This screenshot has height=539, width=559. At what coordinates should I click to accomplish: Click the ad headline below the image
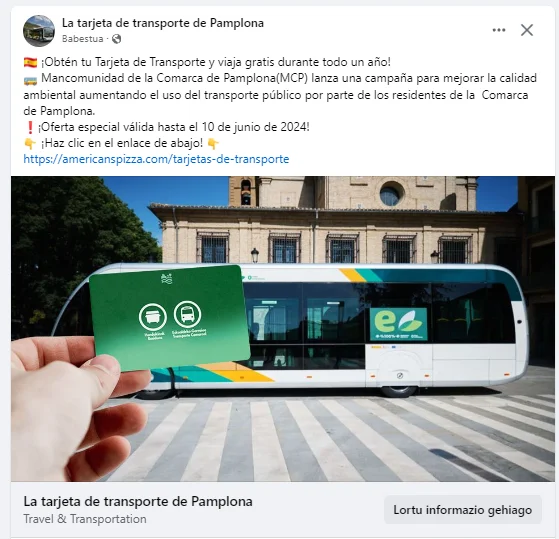click(138, 501)
